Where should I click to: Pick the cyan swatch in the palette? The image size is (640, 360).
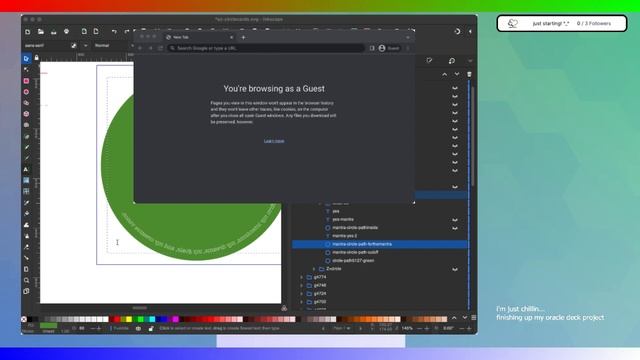[152, 319]
